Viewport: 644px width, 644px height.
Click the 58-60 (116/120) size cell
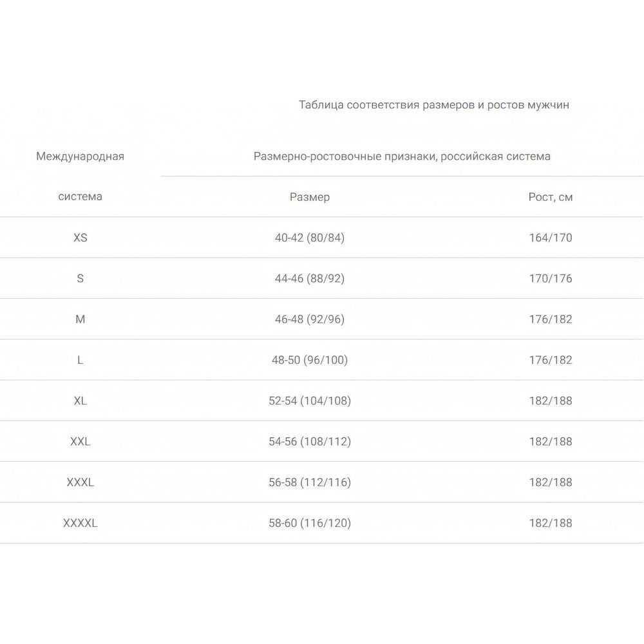click(x=310, y=523)
